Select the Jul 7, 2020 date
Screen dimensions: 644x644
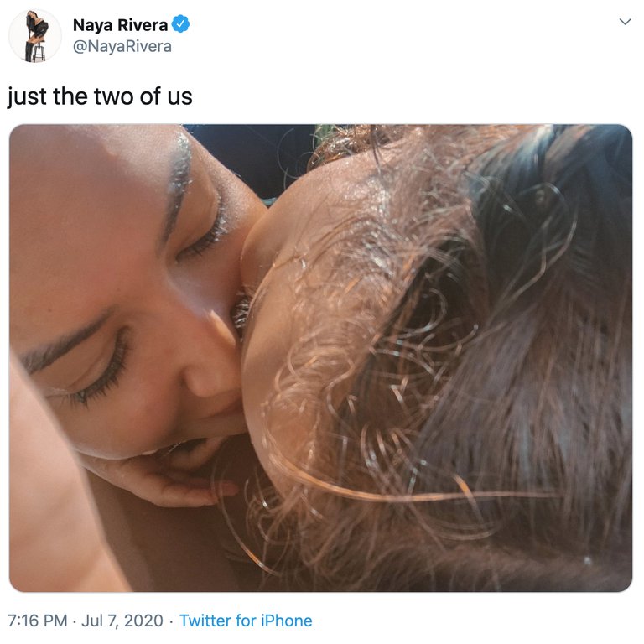pyautogui.click(x=122, y=621)
